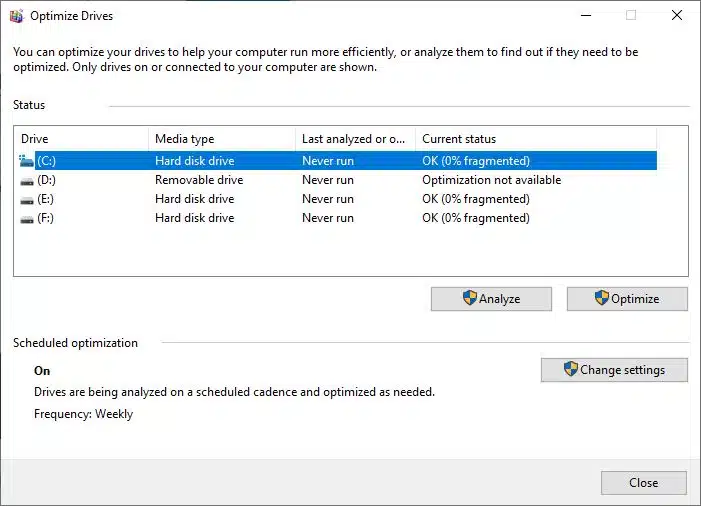Select the (C:) drive label
701x506 pixels.
click(x=46, y=161)
